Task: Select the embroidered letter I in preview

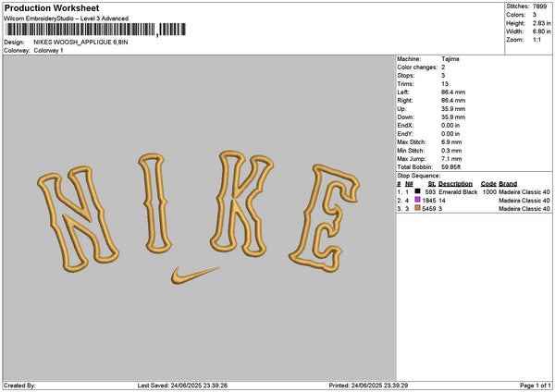Action: pos(154,203)
